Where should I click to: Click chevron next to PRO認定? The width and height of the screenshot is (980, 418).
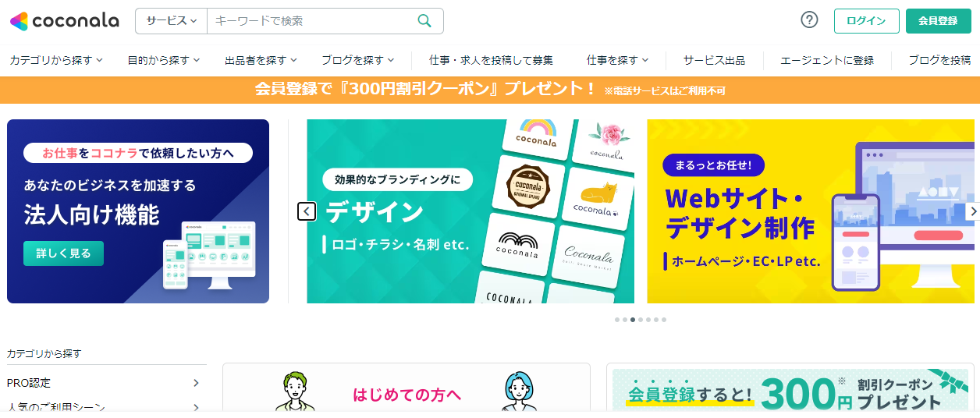[196, 383]
